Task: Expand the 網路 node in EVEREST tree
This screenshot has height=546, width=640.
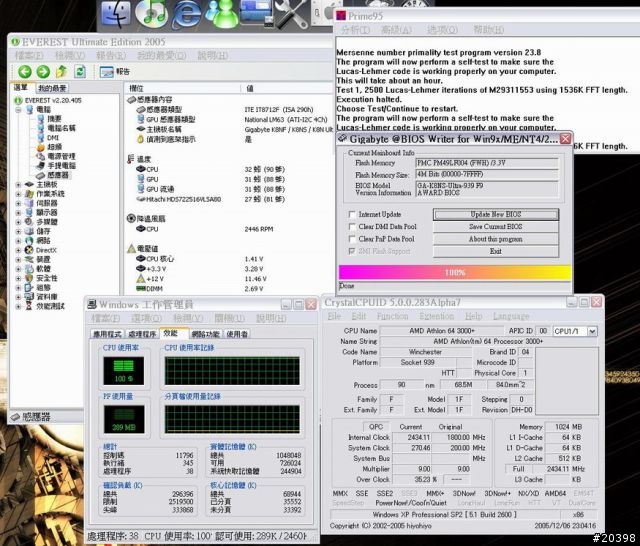Action: coord(18,241)
